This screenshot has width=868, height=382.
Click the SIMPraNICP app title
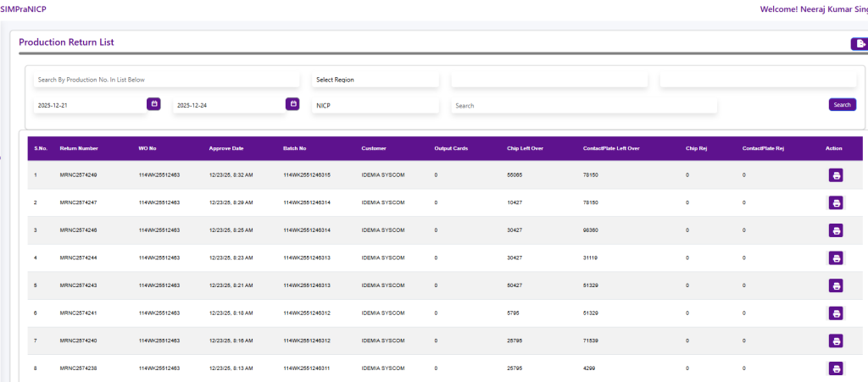[x=23, y=9]
